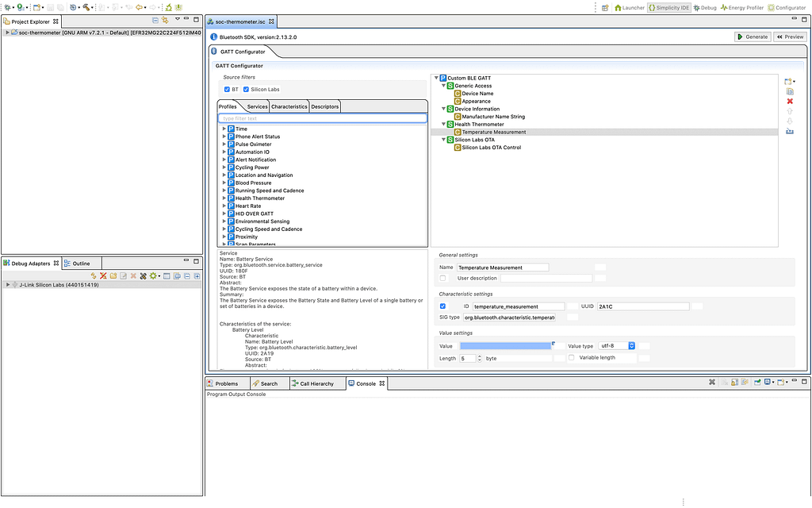Switch to the Configurator perspective
812x508 pixels.
click(x=787, y=8)
